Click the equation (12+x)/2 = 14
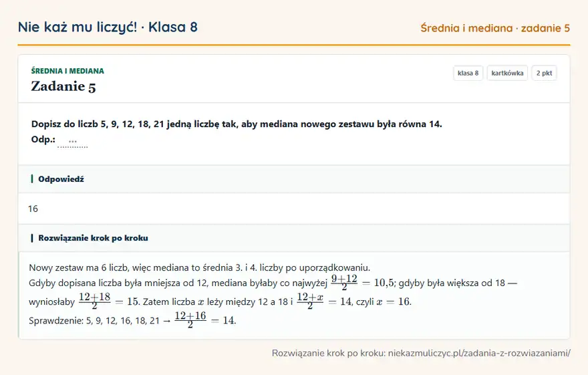Viewport: 588px width, 375px height. point(324,301)
